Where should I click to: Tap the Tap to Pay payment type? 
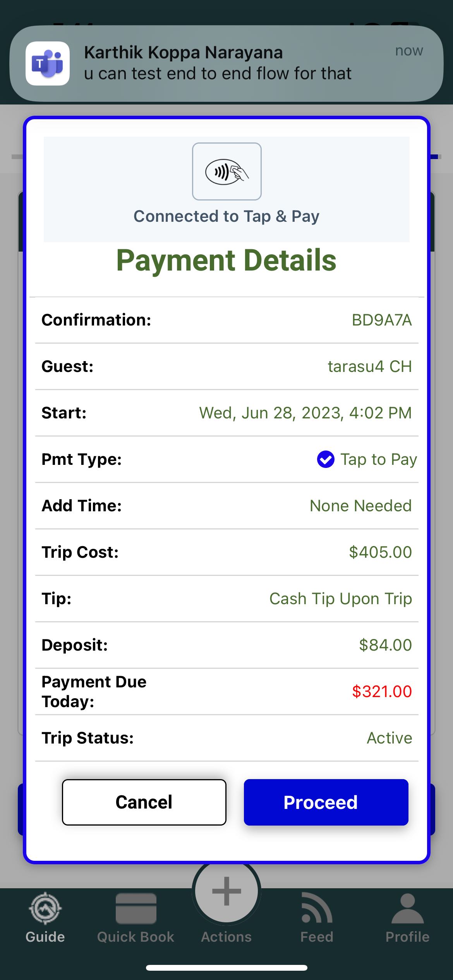click(378, 459)
